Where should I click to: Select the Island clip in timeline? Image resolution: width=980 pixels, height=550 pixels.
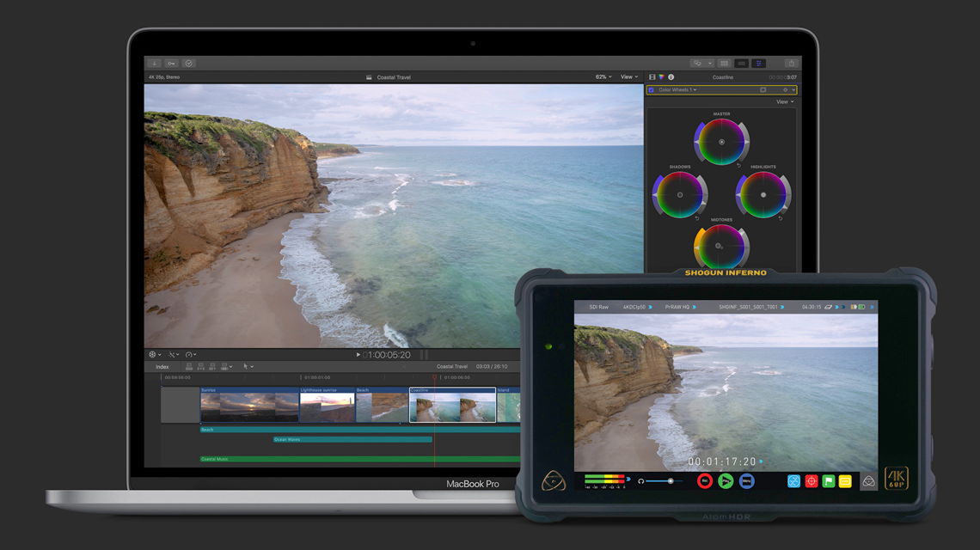coord(508,405)
